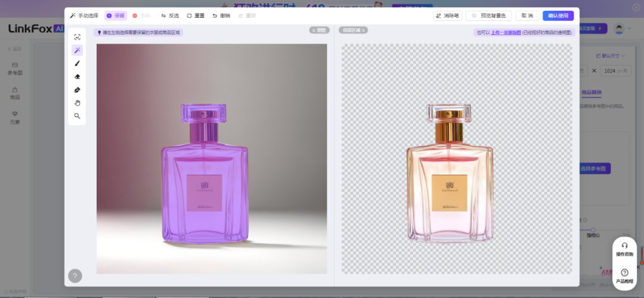The width and height of the screenshot is (644, 298).
Task: Collapse the 保留区域 preserved area panel
Action: pyautogui.click(x=353, y=30)
